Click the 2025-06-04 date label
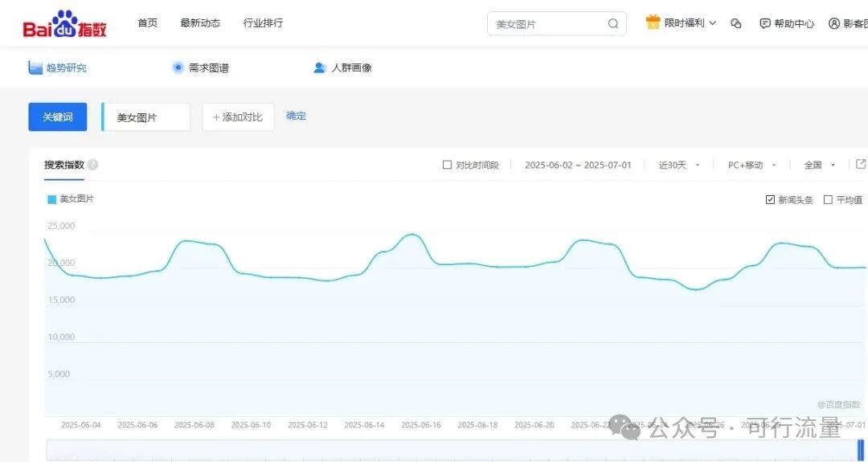This screenshot has width=868, height=462. [x=81, y=425]
